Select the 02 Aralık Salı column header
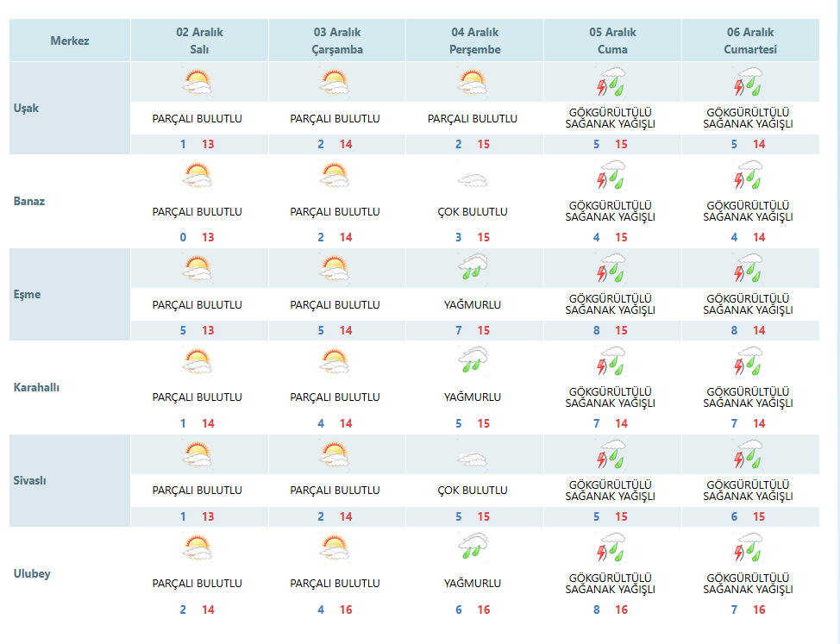The image size is (840, 644). (x=199, y=41)
